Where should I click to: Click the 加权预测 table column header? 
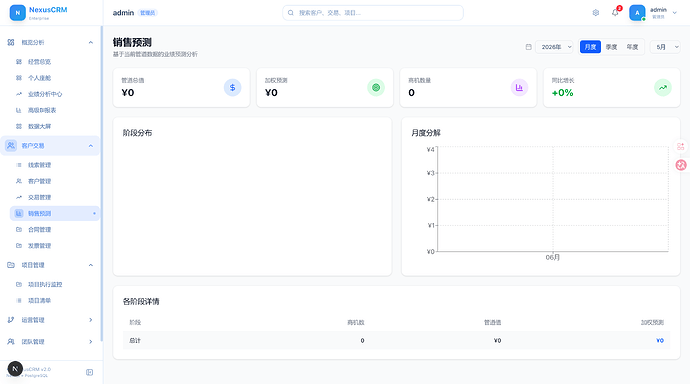click(x=652, y=322)
